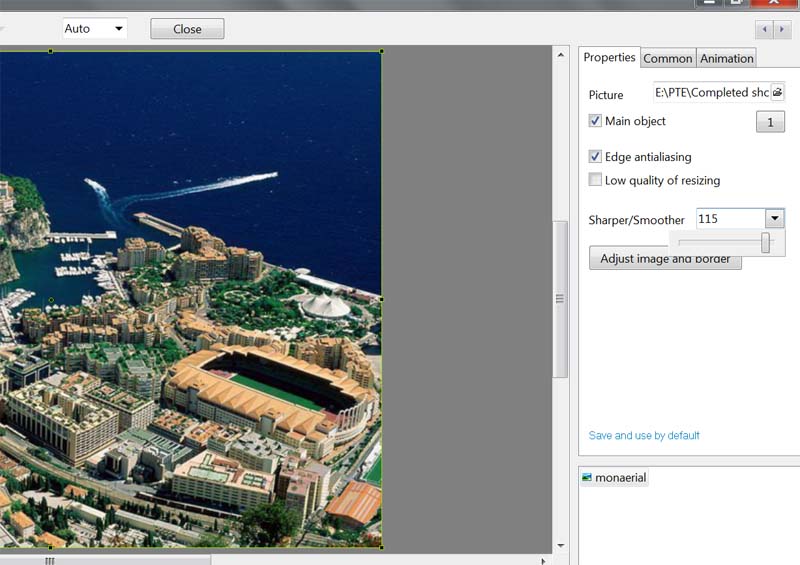Viewport: 800px width, 565px height.
Task: Click the Sharper/Smoother slider handle
Action: 766,243
